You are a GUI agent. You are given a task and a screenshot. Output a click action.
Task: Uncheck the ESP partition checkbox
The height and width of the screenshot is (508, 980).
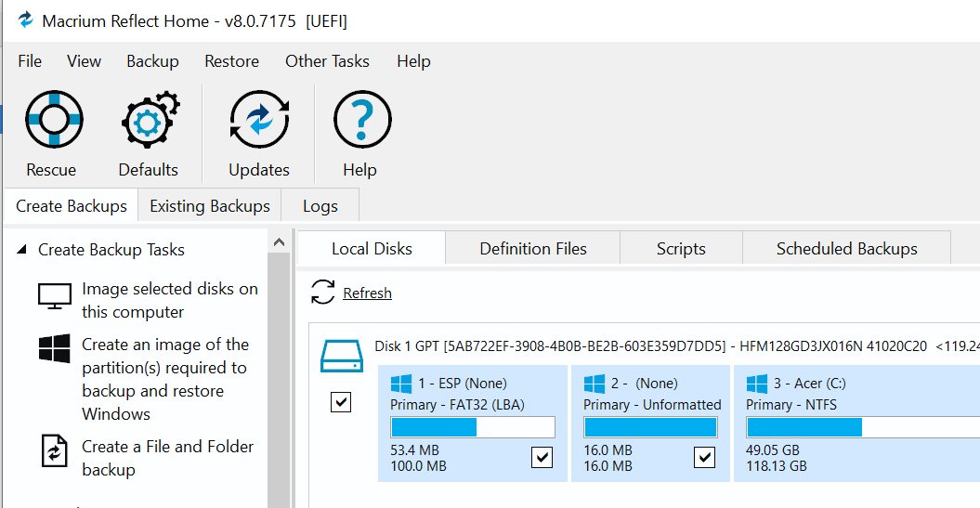pyautogui.click(x=542, y=458)
